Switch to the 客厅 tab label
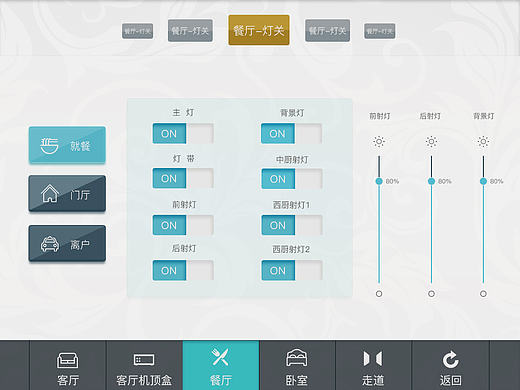The image size is (520, 390). pyautogui.click(x=68, y=380)
